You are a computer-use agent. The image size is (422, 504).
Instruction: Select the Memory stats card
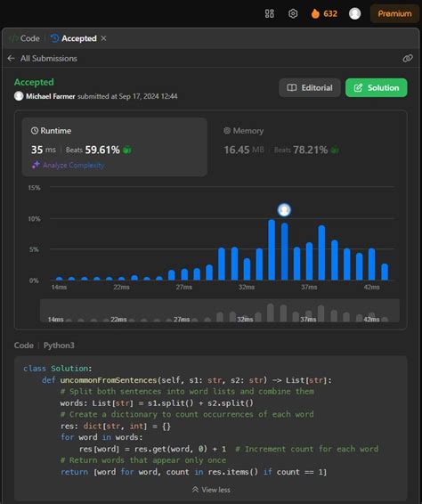tap(307, 147)
